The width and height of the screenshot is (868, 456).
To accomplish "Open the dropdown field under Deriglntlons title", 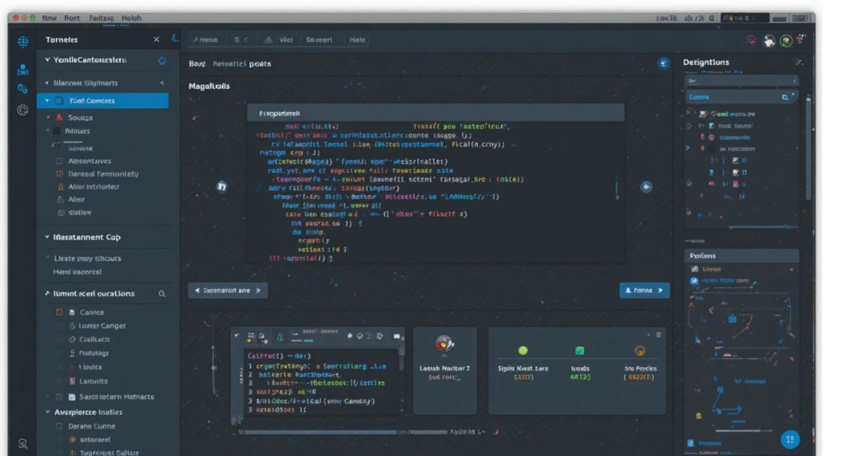I will 741,81.
